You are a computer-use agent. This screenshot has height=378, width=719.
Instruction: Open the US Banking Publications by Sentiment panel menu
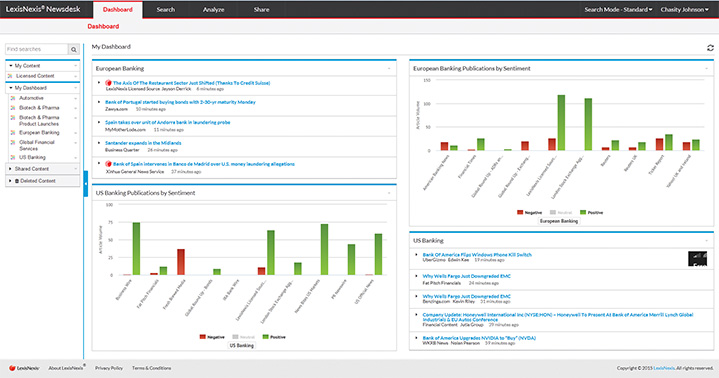(389, 193)
